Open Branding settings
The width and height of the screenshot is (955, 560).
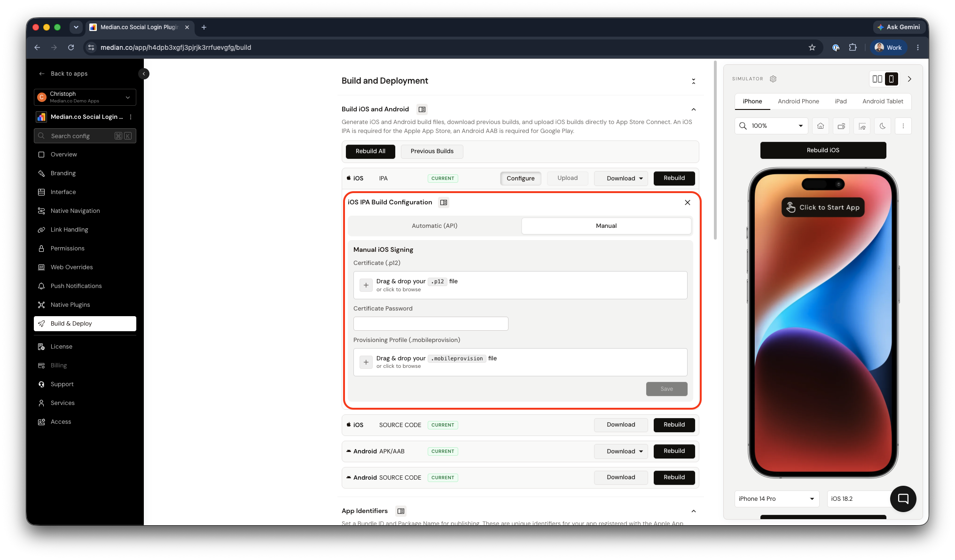coord(85,173)
